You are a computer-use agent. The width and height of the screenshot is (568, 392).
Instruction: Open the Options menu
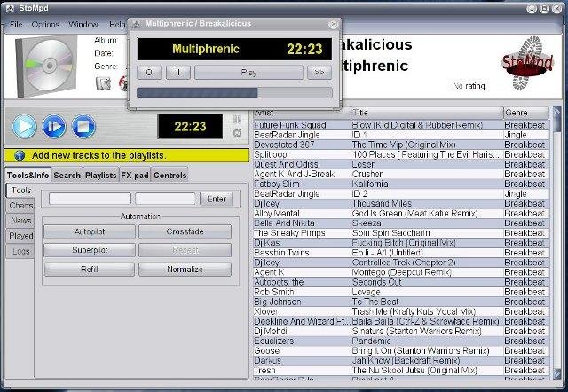click(45, 25)
